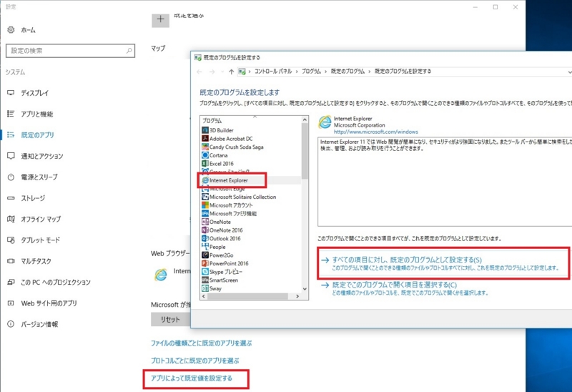Click the バージョン情報 info icon
This screenshot has height=392, width=572.
click(11, 324)
